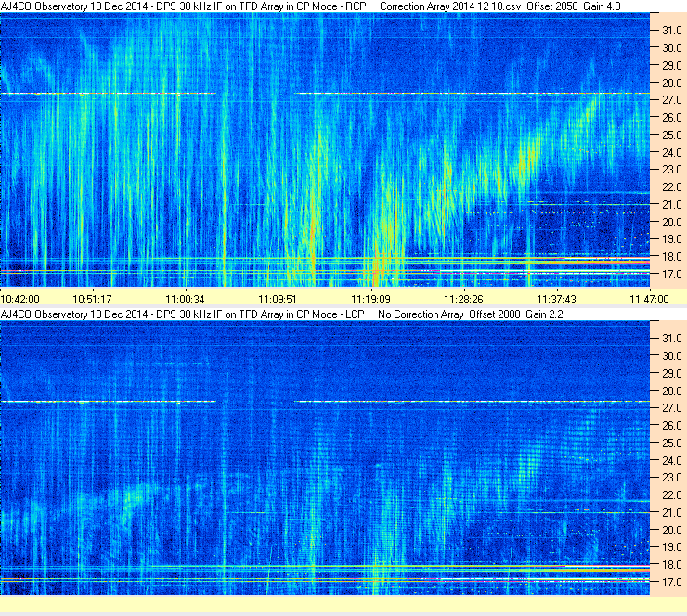Click the 24.0 frequency label on LCP chart
The width and height of the screenshot is (687, 616).
pos(671,460)
